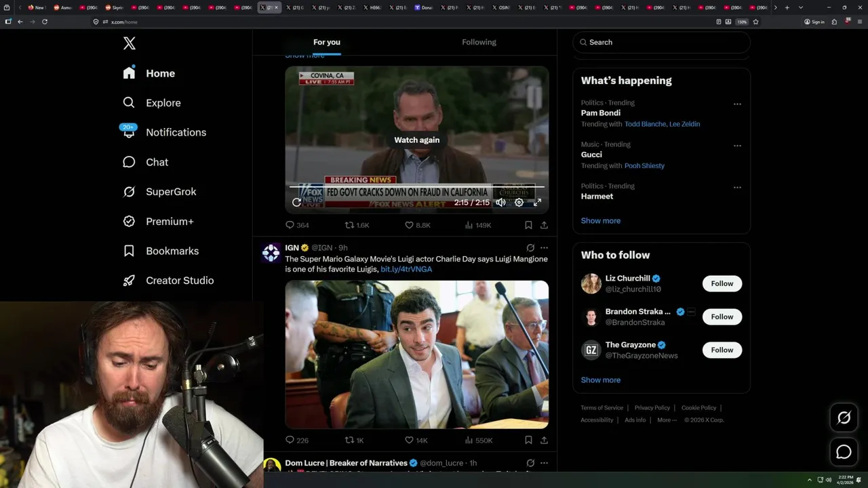Click the Todd Blanche trending link
This screenshot has width=868, height=488.
[x=645, y=124]
